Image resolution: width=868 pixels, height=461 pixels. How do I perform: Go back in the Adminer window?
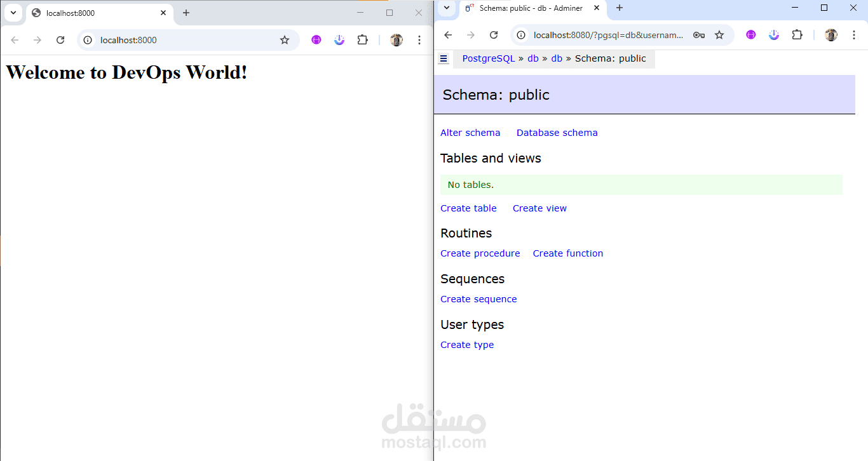[448, 35]
